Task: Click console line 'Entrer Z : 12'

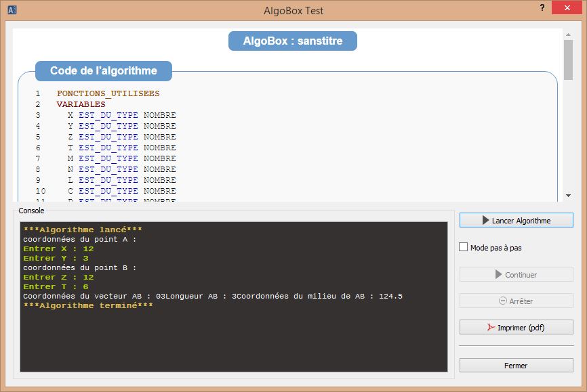Action: (58, 277)
